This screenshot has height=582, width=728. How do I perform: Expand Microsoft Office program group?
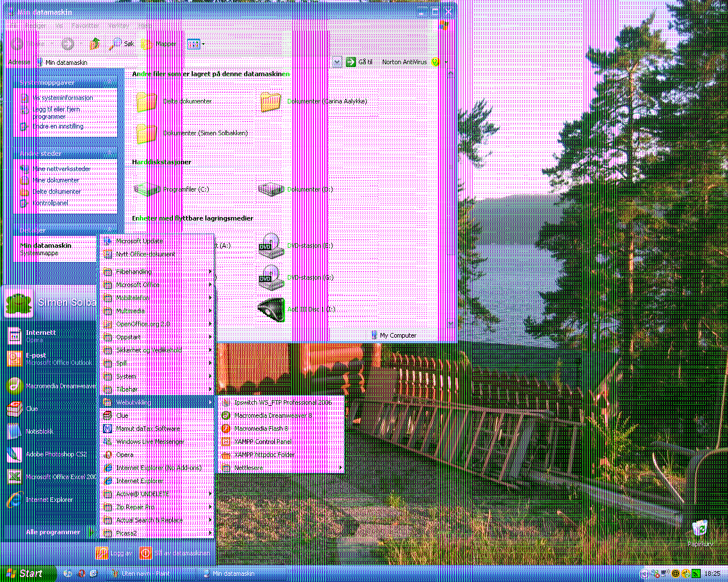pyautogui.click(x=158, y=285)
